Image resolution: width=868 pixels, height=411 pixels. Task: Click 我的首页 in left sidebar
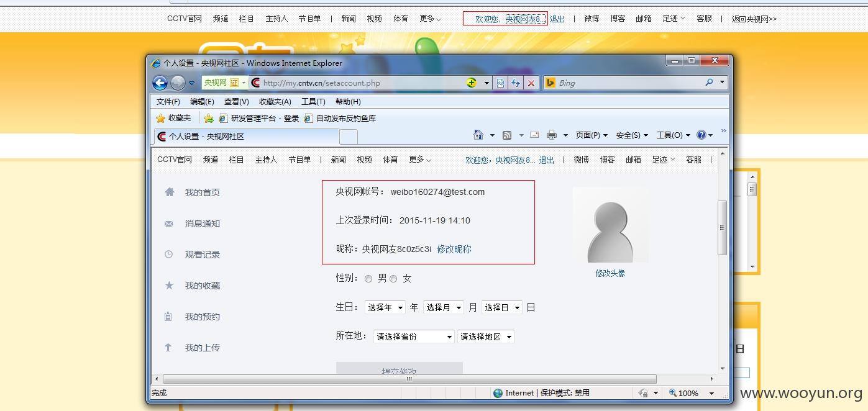202,192
